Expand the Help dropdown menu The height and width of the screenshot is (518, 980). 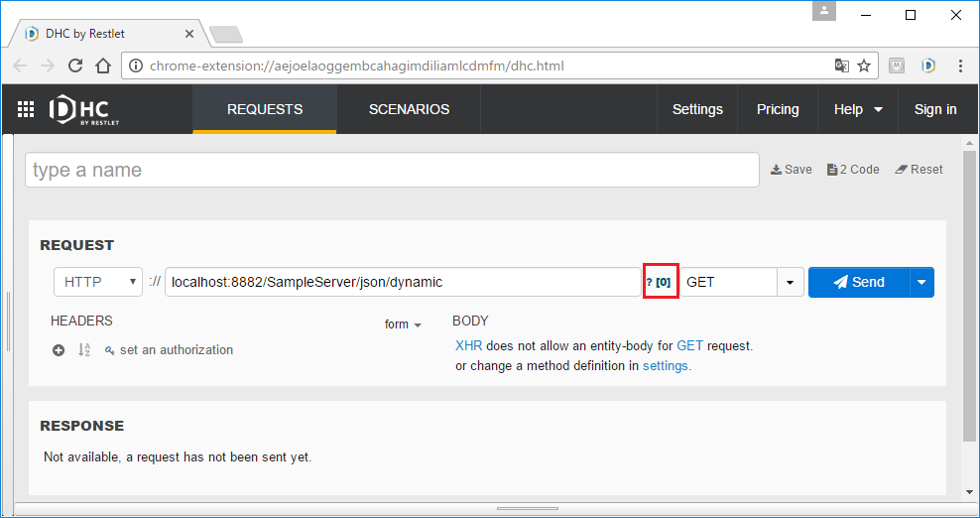[857, 109]
